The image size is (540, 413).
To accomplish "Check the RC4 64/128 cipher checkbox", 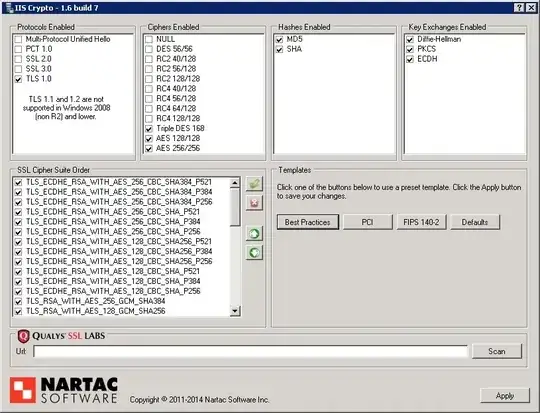I will click(x=149, y=109).
